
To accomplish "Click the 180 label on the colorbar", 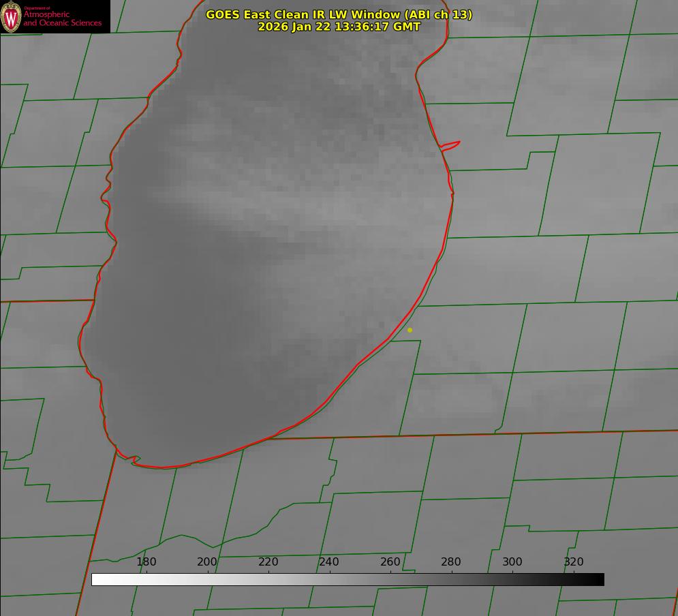I will (147, 562).
